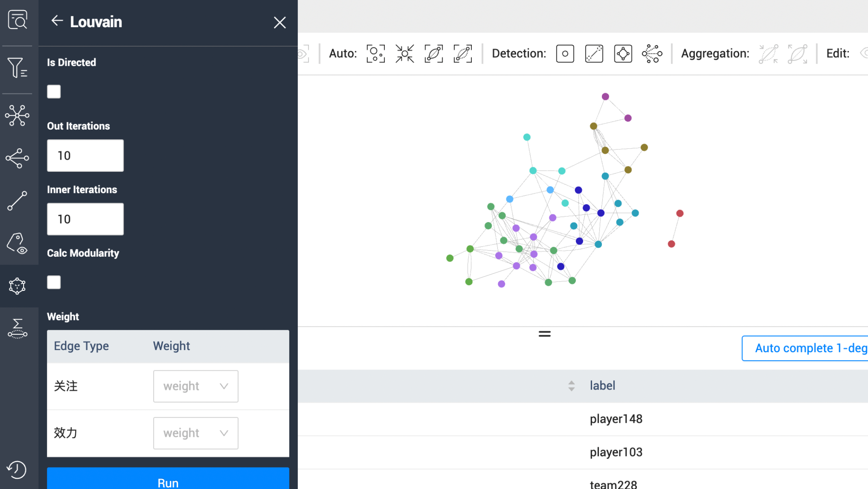Open the statistics panel in the sidebar

click(17, 328)
